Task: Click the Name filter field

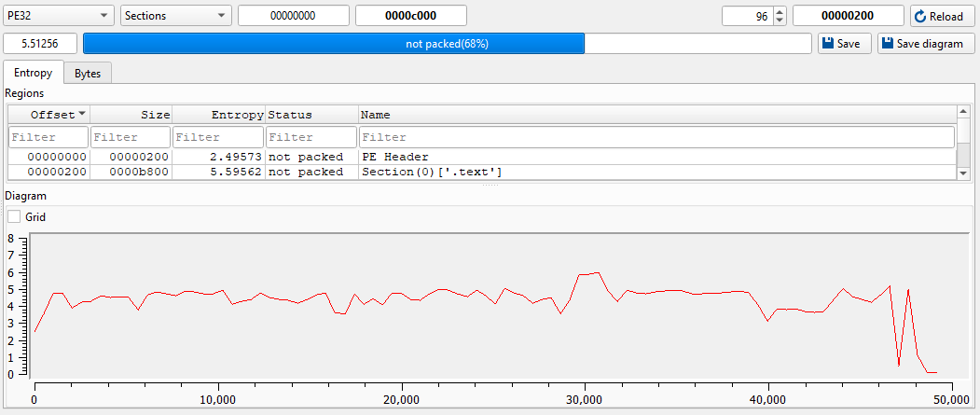Action: tap(656, 137)
